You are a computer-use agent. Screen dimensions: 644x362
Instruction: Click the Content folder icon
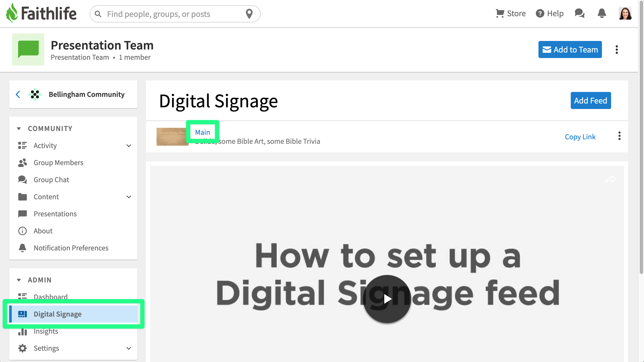(x=22, y=197)
